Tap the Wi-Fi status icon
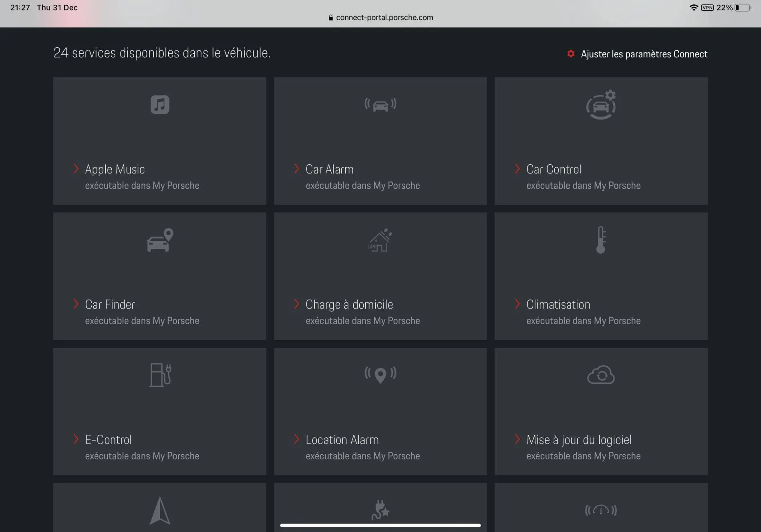The height and width of the screenshot is (532, 761). point(693,8)
